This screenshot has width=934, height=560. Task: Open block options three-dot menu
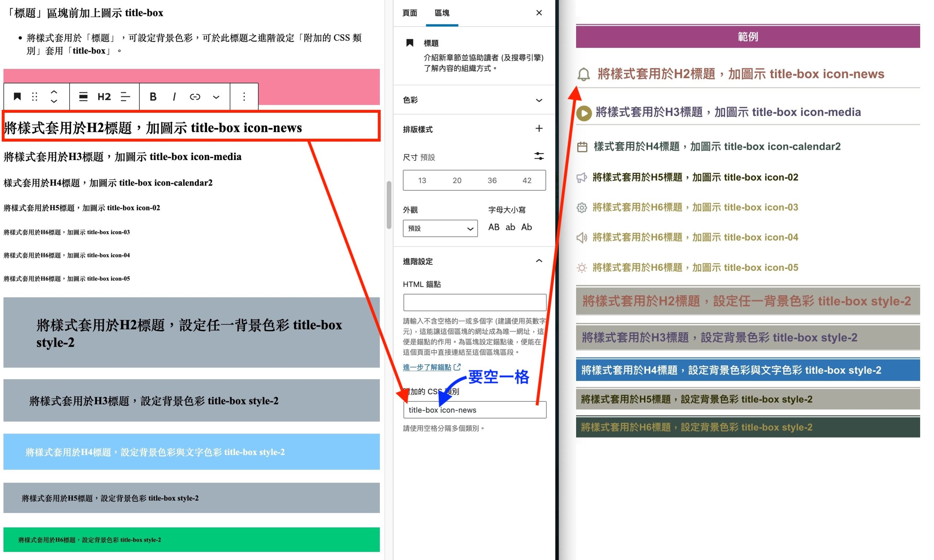tap(244, 97)
